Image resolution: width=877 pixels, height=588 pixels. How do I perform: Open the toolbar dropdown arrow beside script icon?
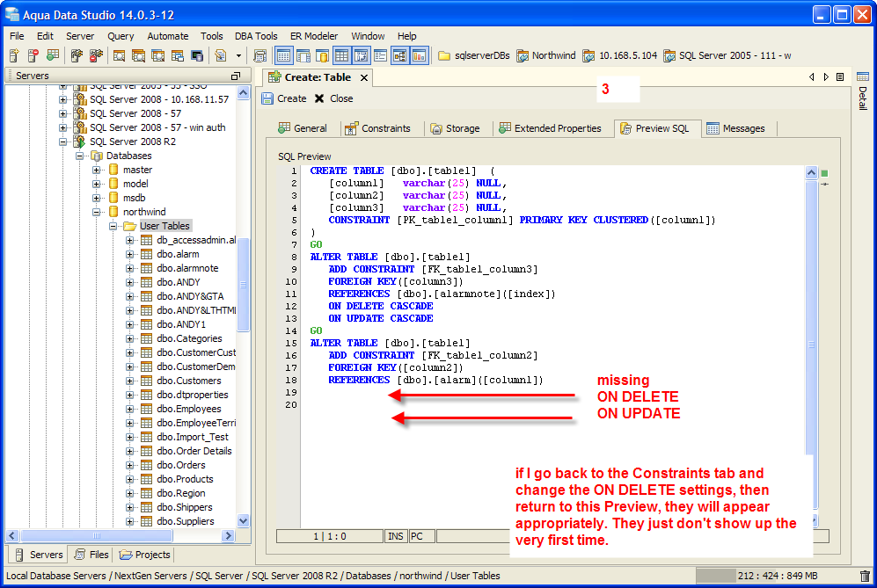coord(238,55)
